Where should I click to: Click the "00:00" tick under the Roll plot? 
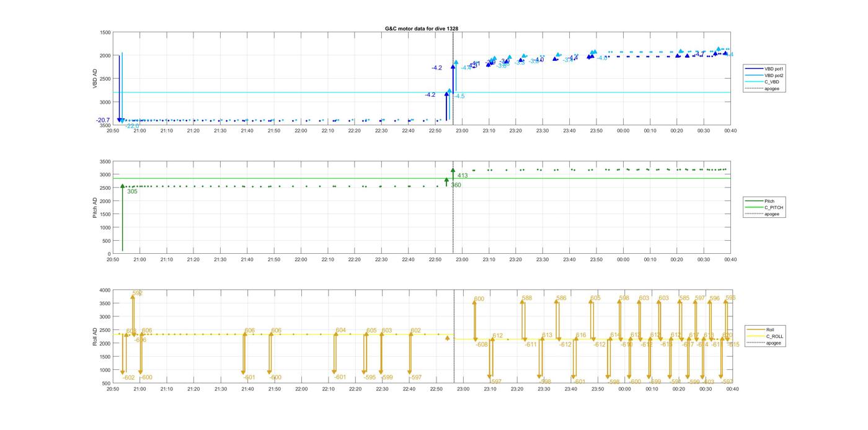624,389
